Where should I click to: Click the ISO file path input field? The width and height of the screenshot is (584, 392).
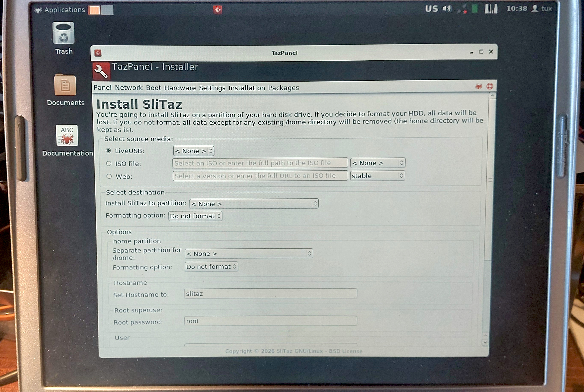pyautogui.click(x=260, y=163)
